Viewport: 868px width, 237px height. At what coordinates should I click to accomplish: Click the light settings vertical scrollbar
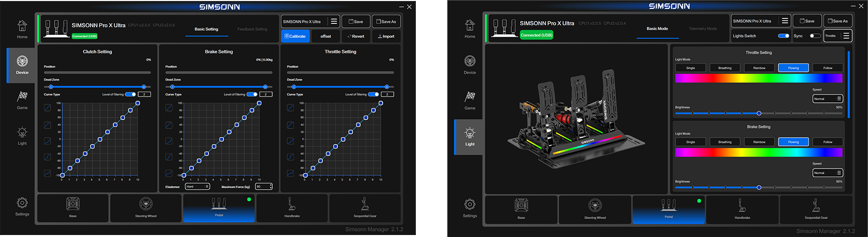[849, 84]
